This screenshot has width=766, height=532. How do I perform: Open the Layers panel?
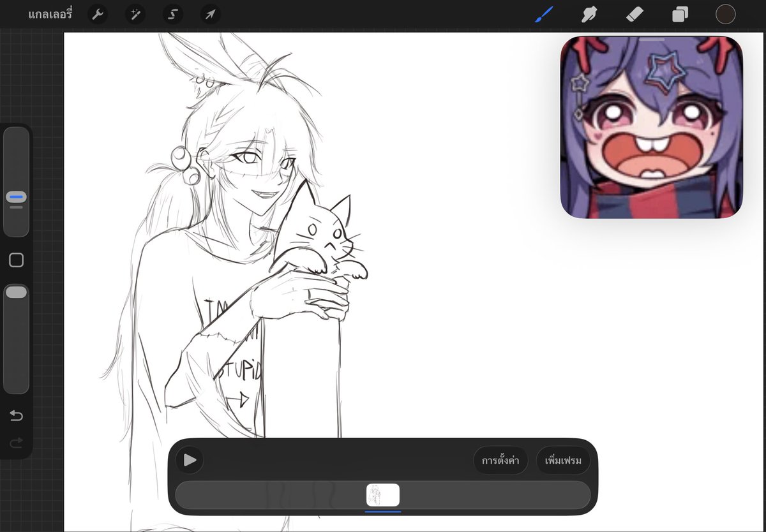pos(680,14)
